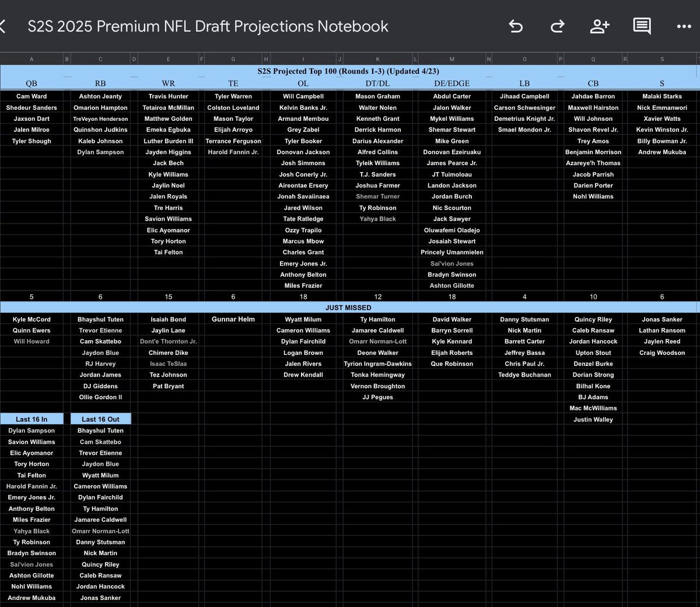The image size is (700, 607).
Task: Select the Drew Kendall cell
Action: click(x=303, y=375)
